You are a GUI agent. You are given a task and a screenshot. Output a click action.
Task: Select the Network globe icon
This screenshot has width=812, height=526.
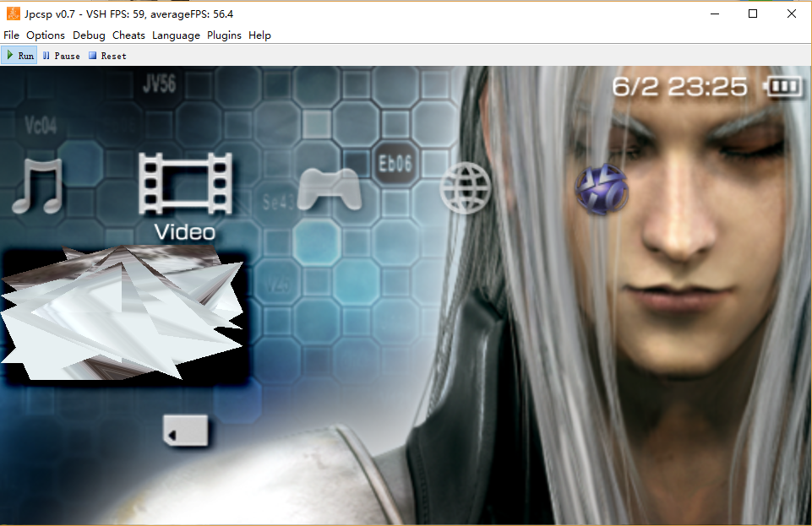(x=465, y=187)
